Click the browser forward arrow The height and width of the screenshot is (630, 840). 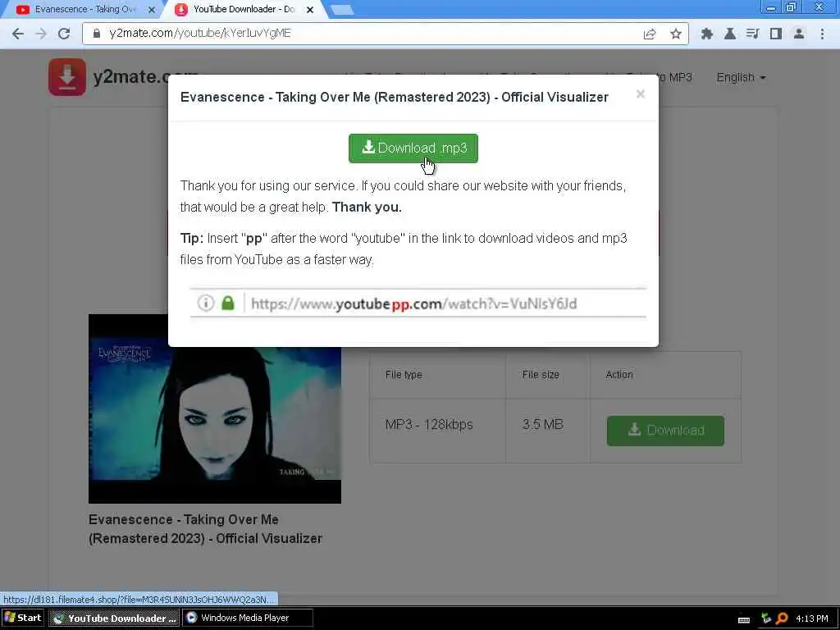point(41,33)
